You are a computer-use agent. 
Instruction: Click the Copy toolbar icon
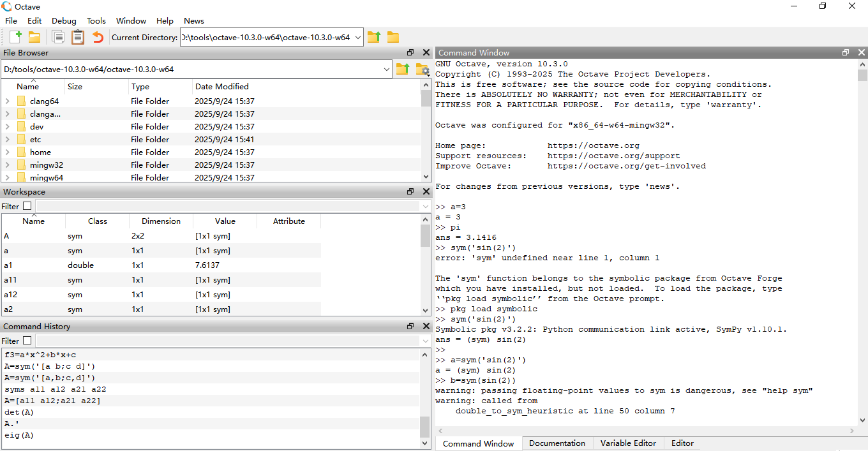(58, 38)
